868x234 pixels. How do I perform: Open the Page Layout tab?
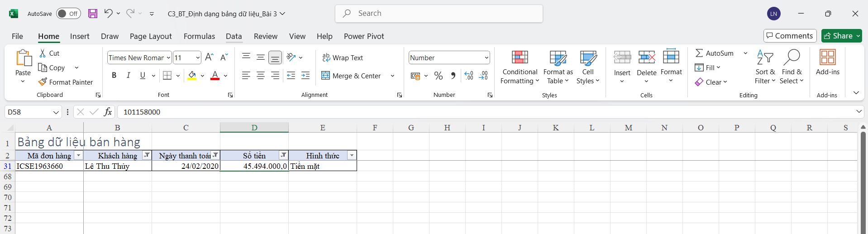tap(151, 36)
